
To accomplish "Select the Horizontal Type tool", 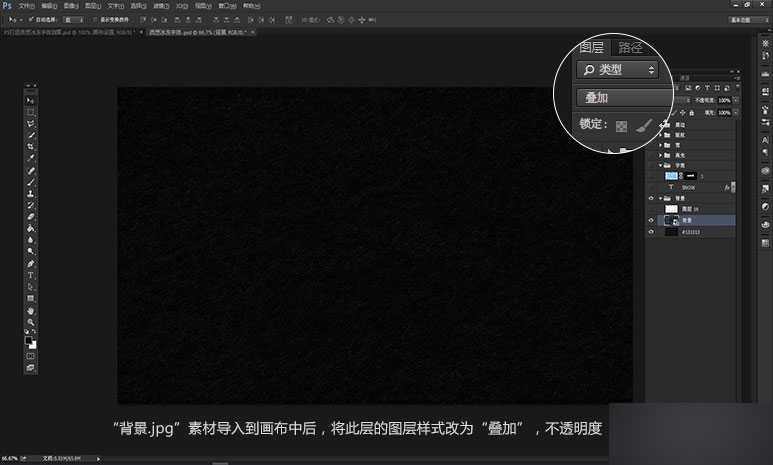I will pos(31,274).
